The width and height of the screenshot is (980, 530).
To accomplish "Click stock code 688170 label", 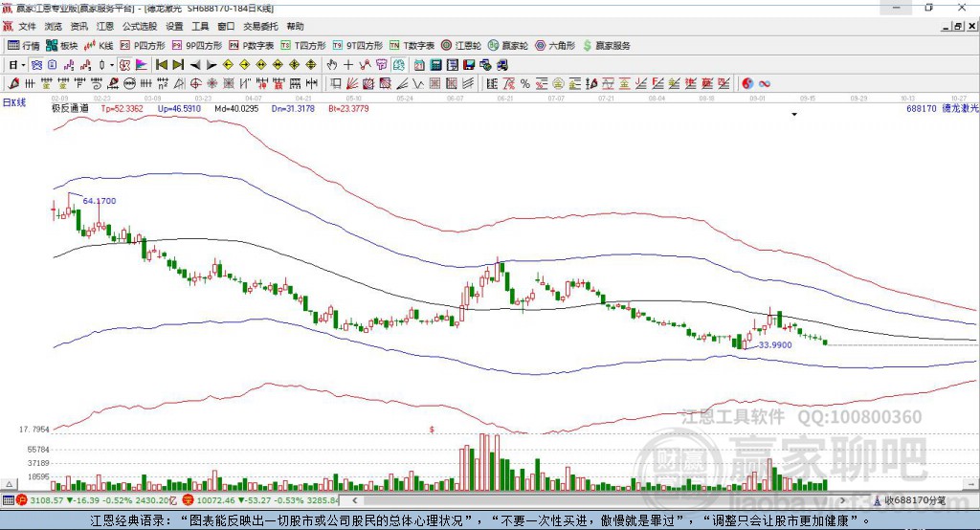I will coord(922,108).
